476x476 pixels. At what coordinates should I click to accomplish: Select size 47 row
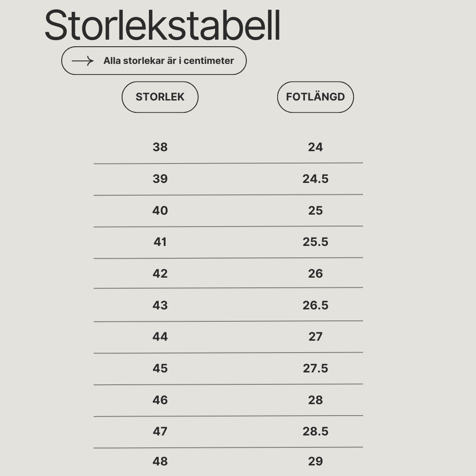point(160,431)
